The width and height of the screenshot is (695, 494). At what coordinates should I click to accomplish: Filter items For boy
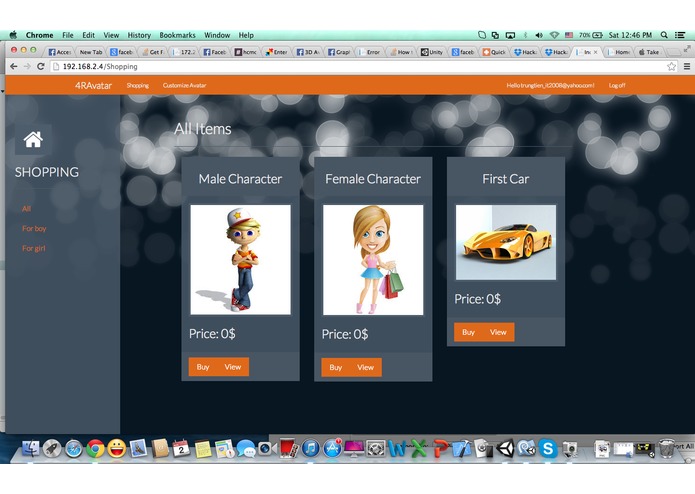(x=34, y=229)
